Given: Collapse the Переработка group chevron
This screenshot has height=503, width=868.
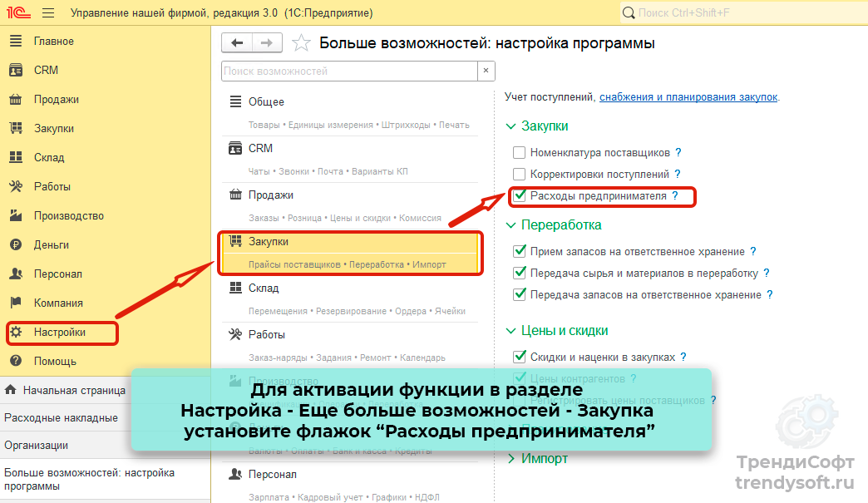Looking at the screenshot, I should click(x=510, y=225).
